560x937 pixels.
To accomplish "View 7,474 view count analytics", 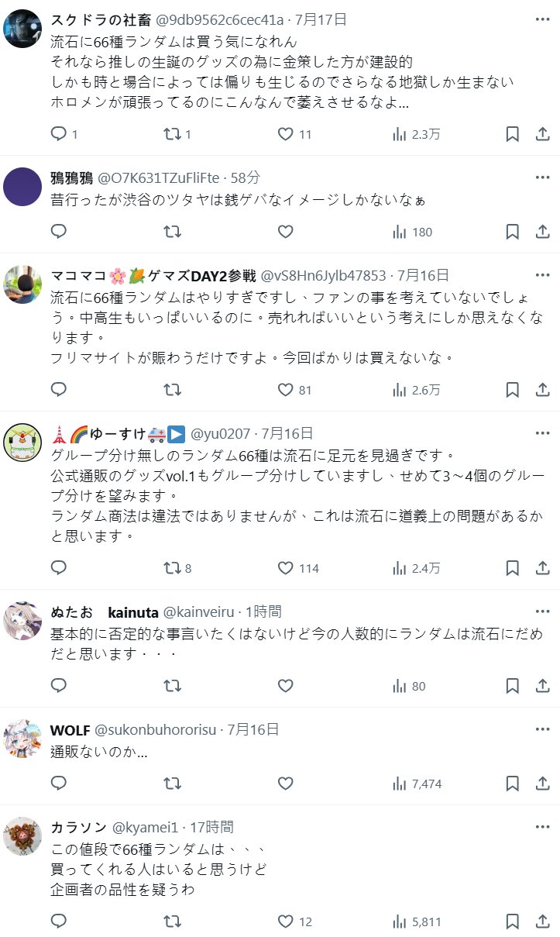I will 417,784.
